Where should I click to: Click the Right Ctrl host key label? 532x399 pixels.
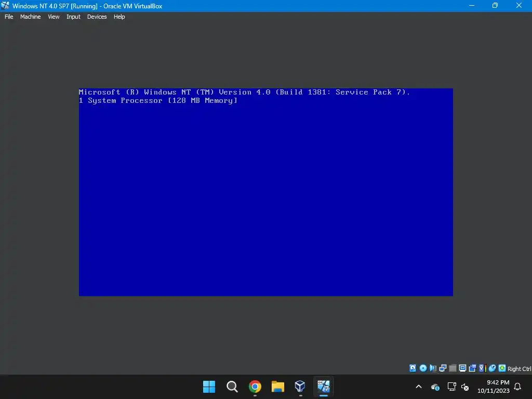(519, 369)
